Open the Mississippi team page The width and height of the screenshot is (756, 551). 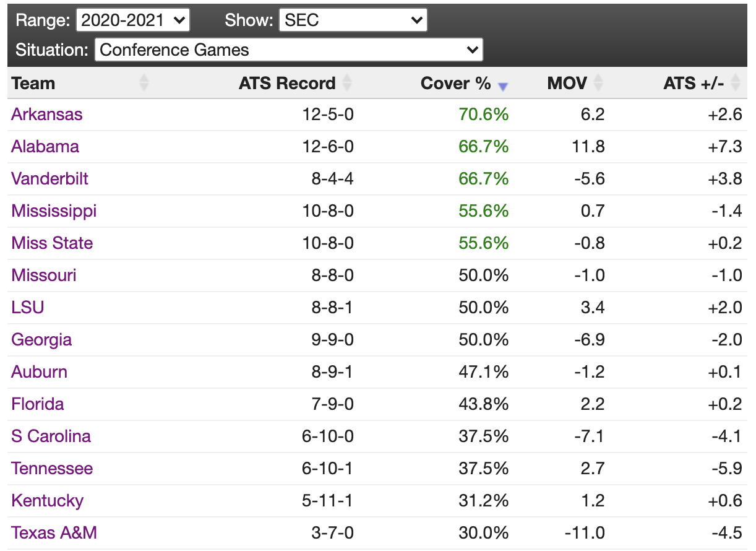54,211
